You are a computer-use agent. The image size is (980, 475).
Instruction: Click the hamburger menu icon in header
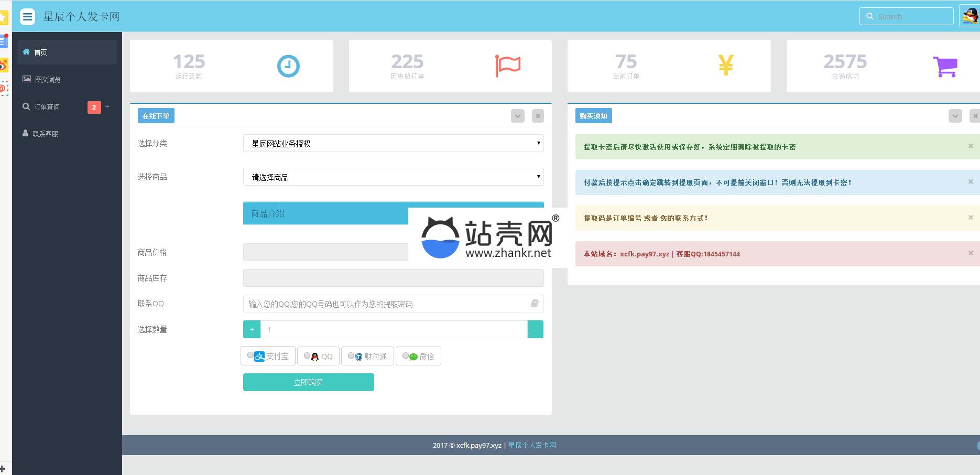[27, 17]
